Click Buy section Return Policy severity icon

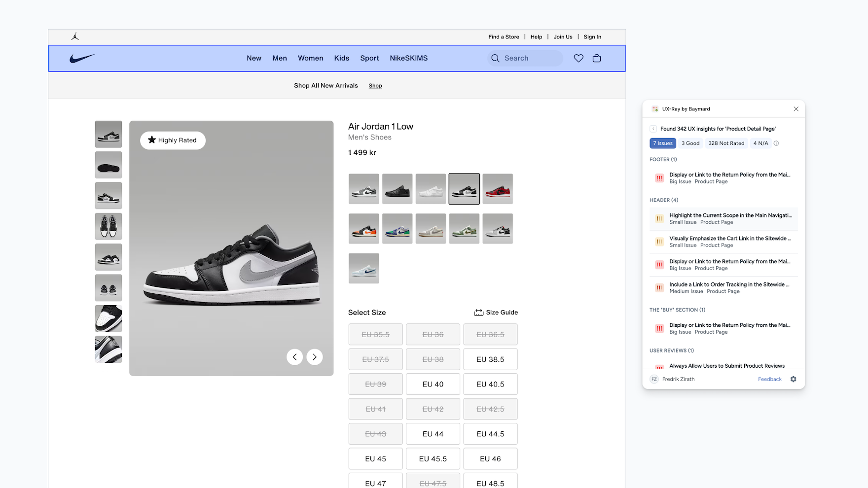tap(659, 328)
